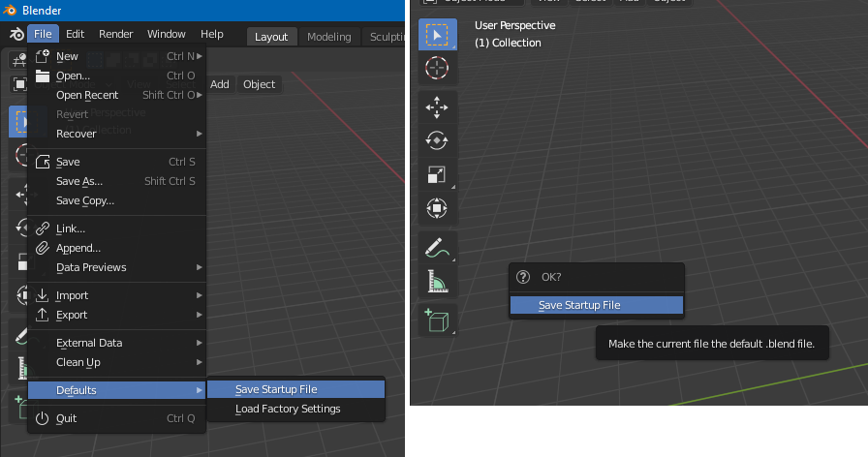Image resolution: width=868 pixels, height=457 pixels.
Task: Select the Scale tool in right viewport
Action: (x=437, y=175)
